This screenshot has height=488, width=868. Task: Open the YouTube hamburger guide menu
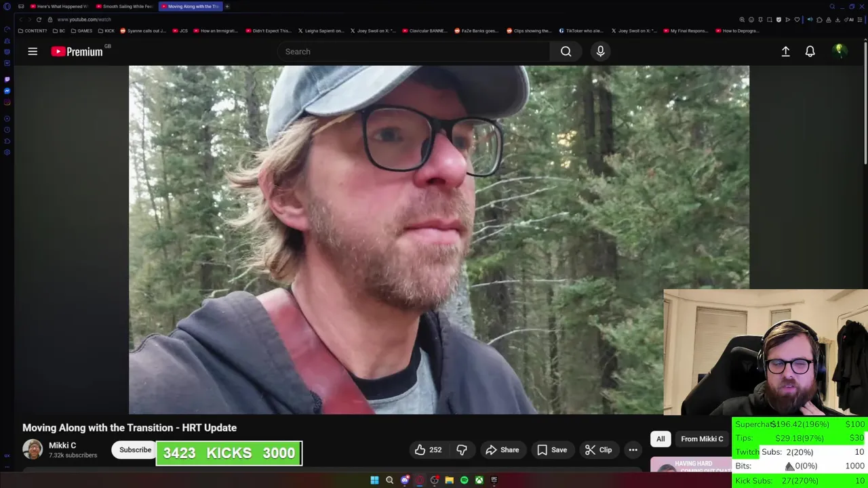pos(33,52)
